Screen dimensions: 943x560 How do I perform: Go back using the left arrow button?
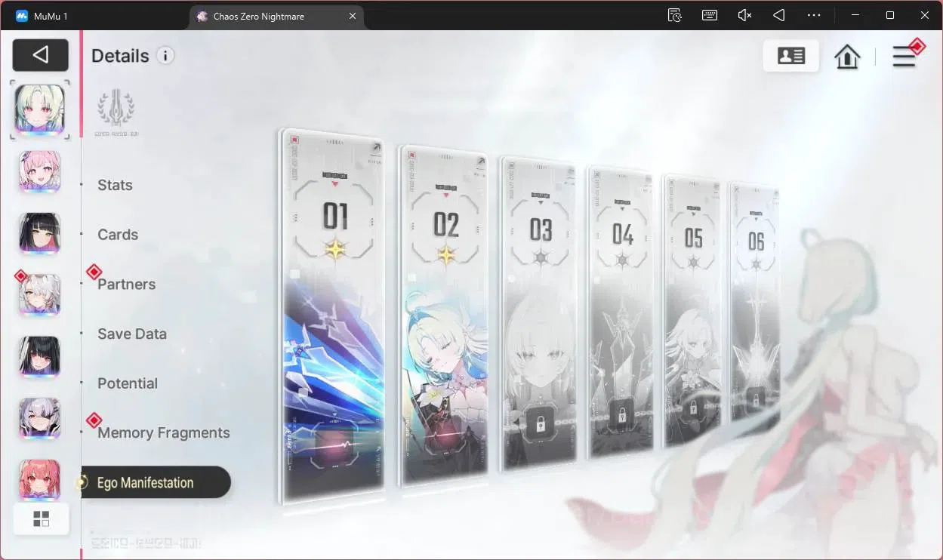tap(41, 55)
